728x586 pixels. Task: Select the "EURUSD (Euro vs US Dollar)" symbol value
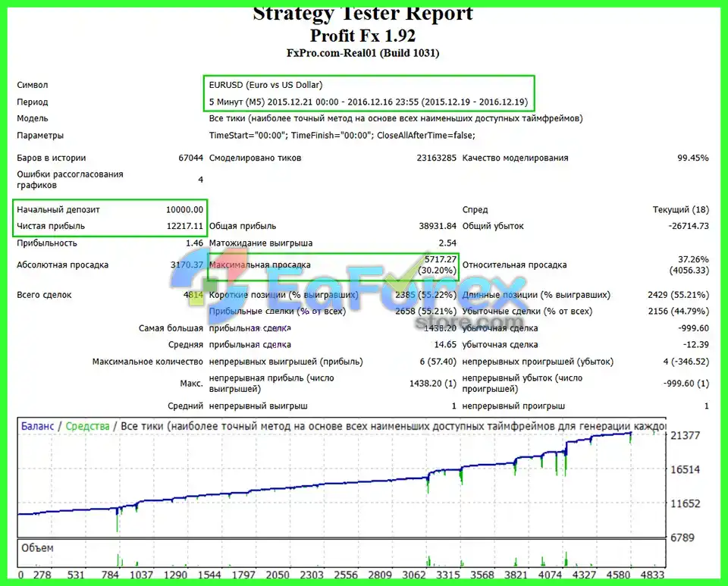pyautogui.click(x=265, y=85)
